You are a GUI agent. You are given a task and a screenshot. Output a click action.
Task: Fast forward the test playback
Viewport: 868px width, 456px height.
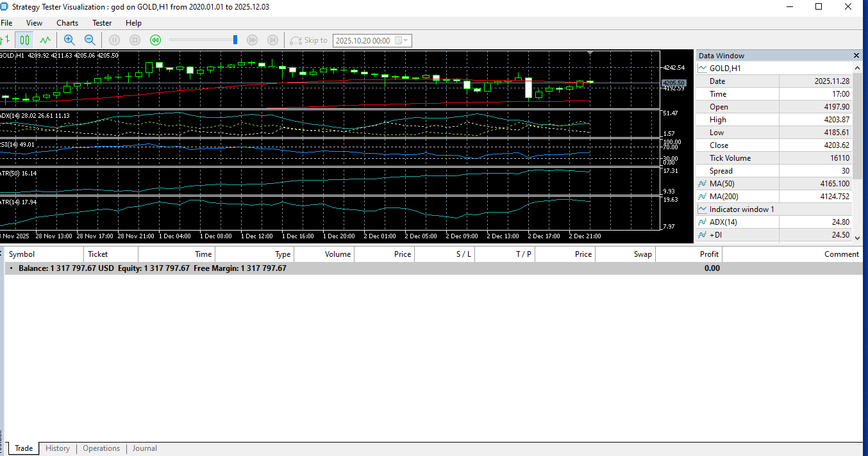click(252, 40)
